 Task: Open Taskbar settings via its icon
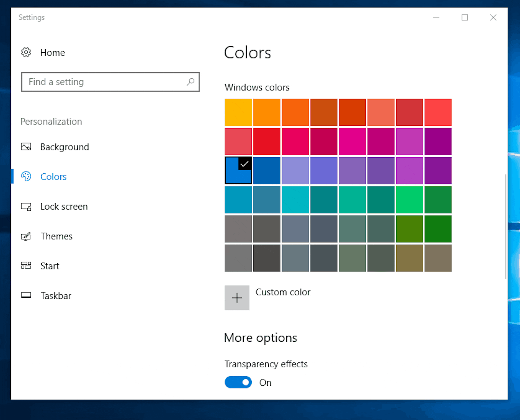click(x=26, y=295)
